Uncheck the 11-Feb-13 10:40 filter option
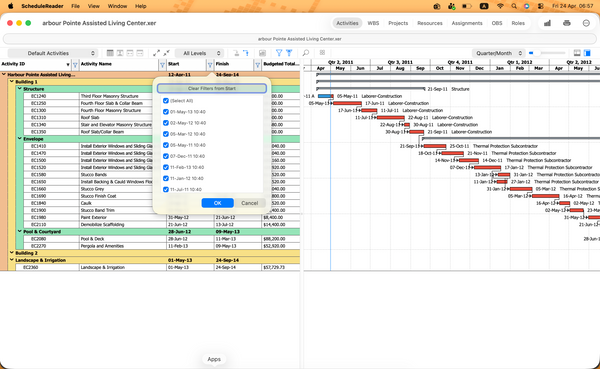Image resolution: width=600 pixels, height=369 pixels. pyautogui.click(x=166, y=167)
